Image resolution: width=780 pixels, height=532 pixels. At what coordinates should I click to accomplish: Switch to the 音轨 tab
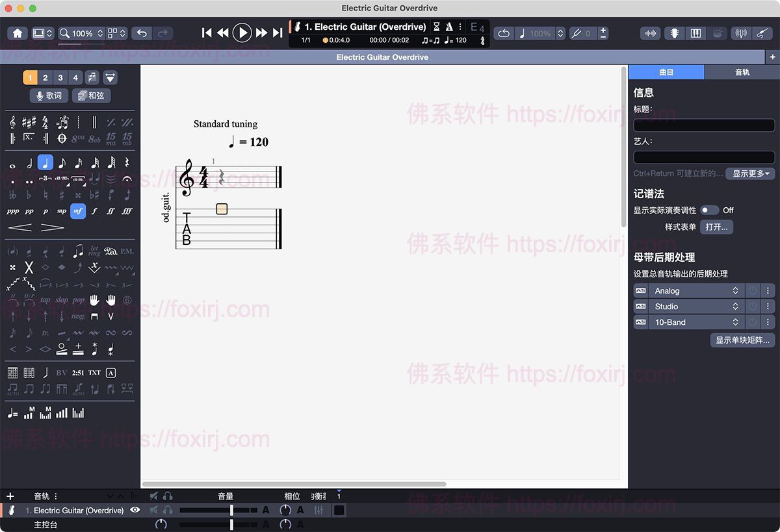pyautogui.click(x=742, y=72)
